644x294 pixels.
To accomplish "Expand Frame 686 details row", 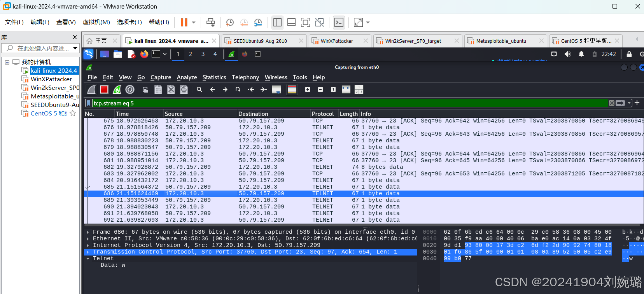I will tap(88, 232).
